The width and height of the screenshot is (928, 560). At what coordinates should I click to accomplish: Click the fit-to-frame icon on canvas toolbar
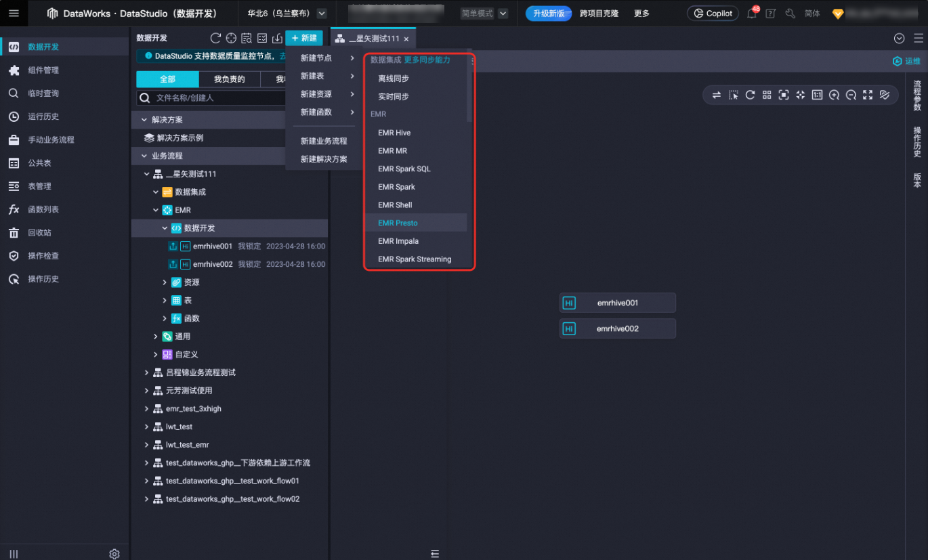pos(784,95)
